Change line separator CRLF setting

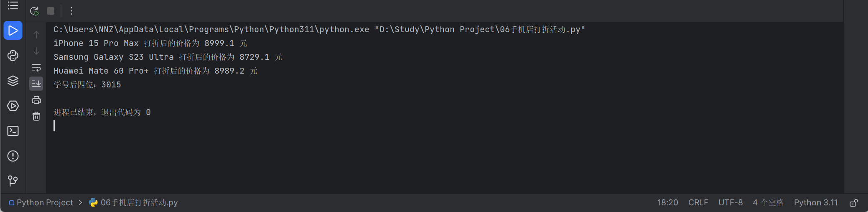[x=698, y=203]
